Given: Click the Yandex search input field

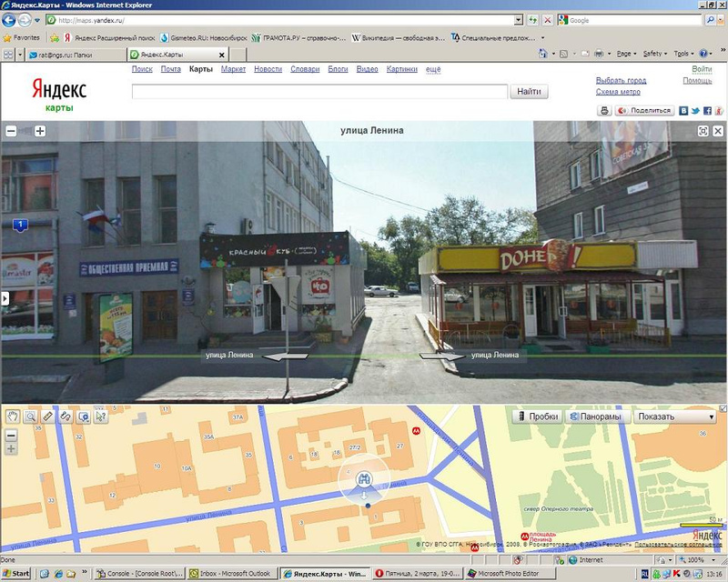Looking at the screenshot, I should 319,91.
